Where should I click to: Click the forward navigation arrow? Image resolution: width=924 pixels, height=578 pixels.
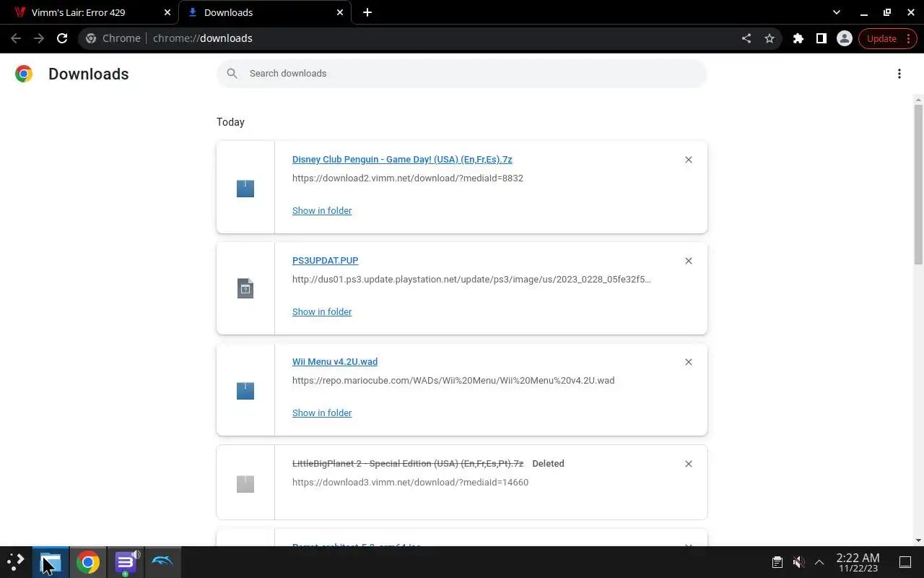pyautogui.click(x=39, y=38)
